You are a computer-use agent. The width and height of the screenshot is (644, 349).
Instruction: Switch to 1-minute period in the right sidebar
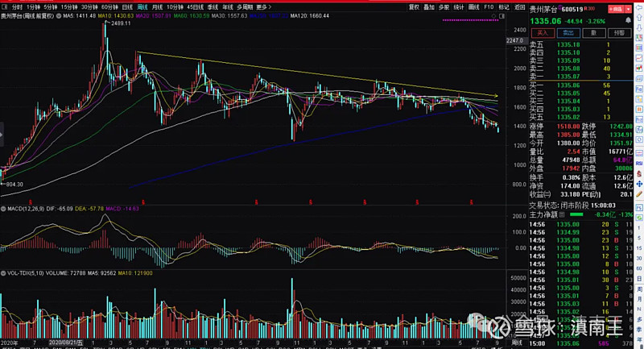coord(639,228)
